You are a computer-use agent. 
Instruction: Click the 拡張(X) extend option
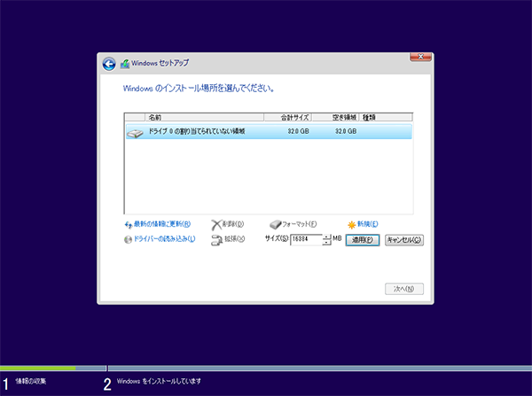[234, 238]
